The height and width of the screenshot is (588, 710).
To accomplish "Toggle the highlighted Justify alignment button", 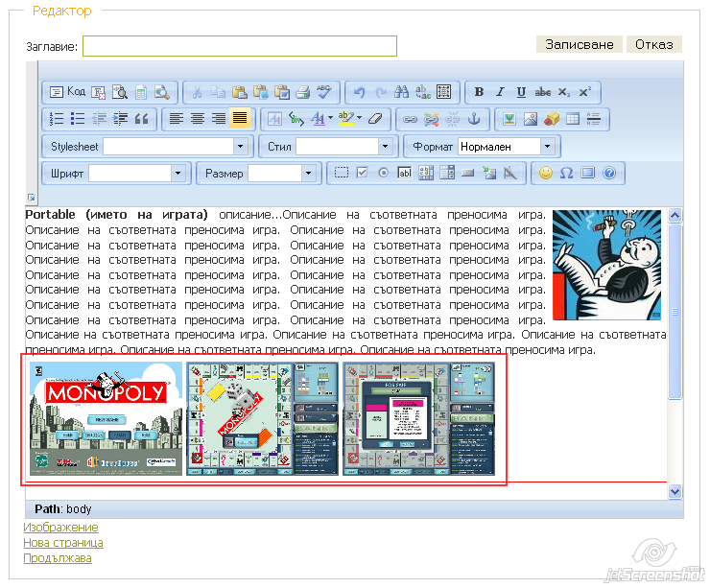I will pos(240,119).
